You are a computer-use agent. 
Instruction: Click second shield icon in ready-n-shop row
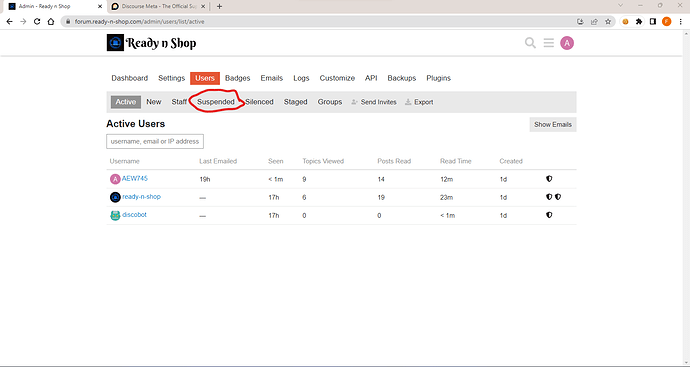point(558,197)
